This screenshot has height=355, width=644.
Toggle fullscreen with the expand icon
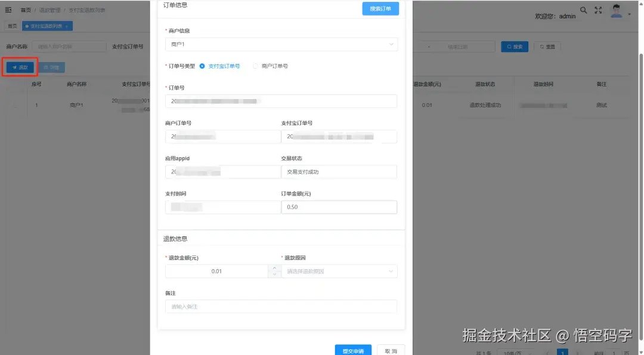pos(598,10)
